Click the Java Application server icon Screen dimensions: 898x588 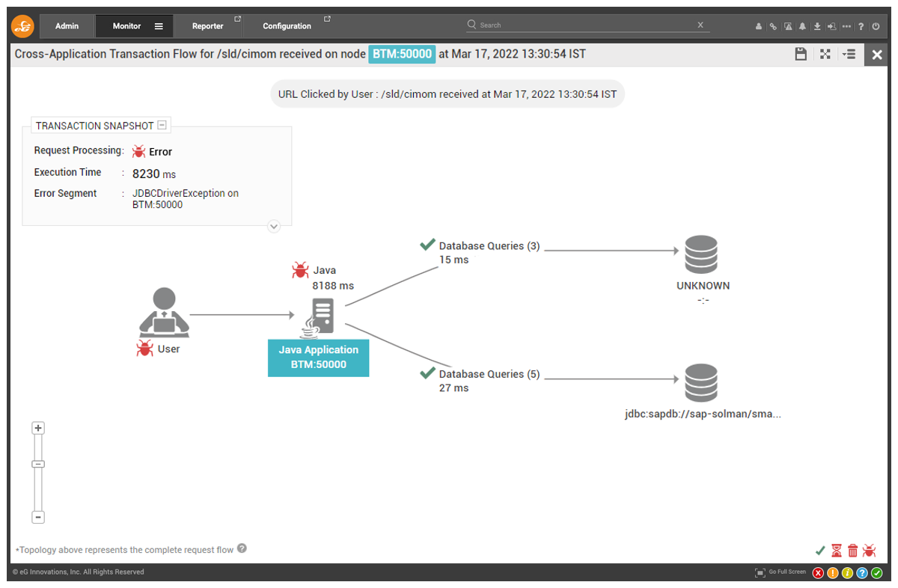pyautogui.click(x=319, y=316)
